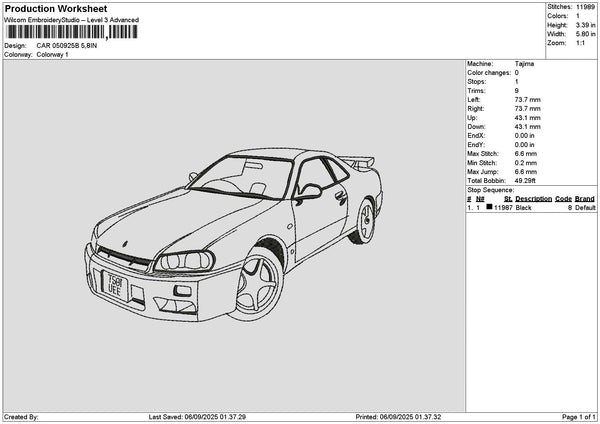Viewport: 600px width, 424px height.
Task: Click the Machine value Tajima
Action: click(x=524, y=63)
